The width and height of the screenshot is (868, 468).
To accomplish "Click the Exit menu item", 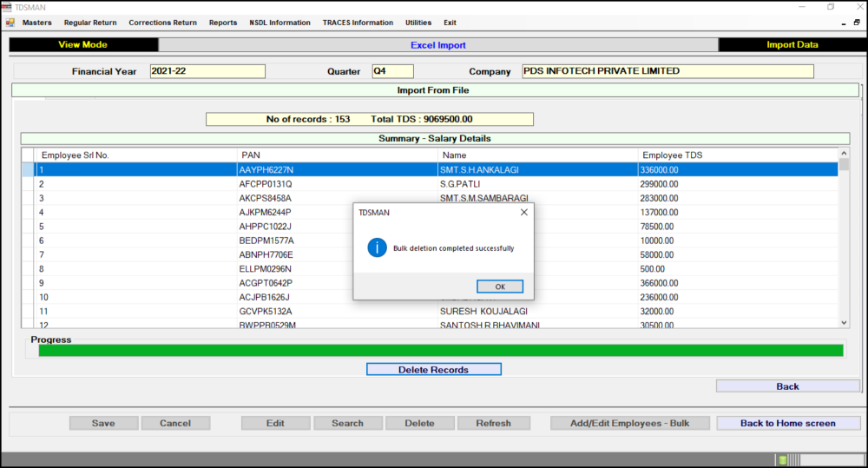I will [450, 23].
